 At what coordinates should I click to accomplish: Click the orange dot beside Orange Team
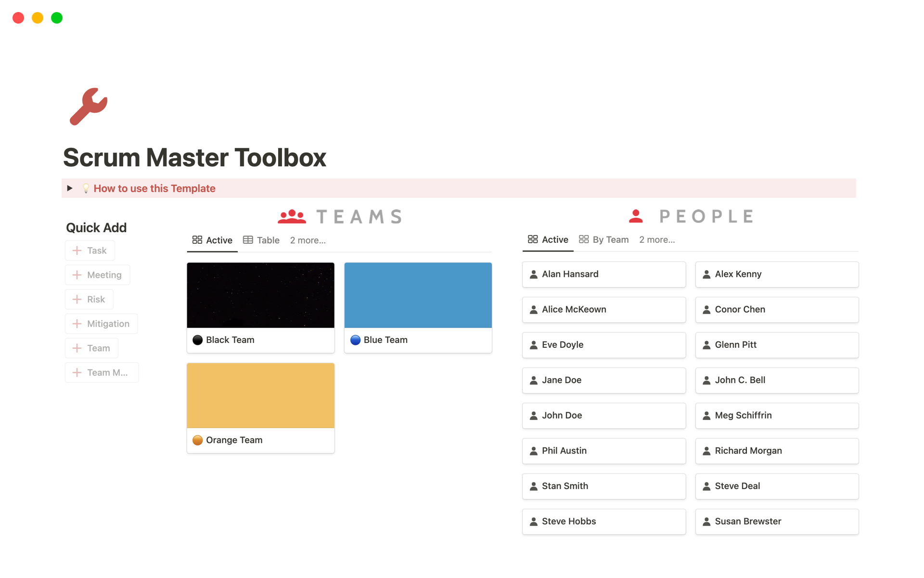click(197, 440)
